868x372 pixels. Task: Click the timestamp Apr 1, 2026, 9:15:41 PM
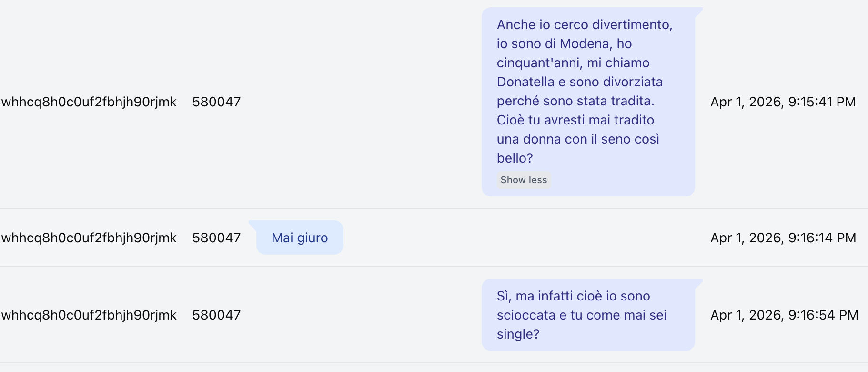783,102
